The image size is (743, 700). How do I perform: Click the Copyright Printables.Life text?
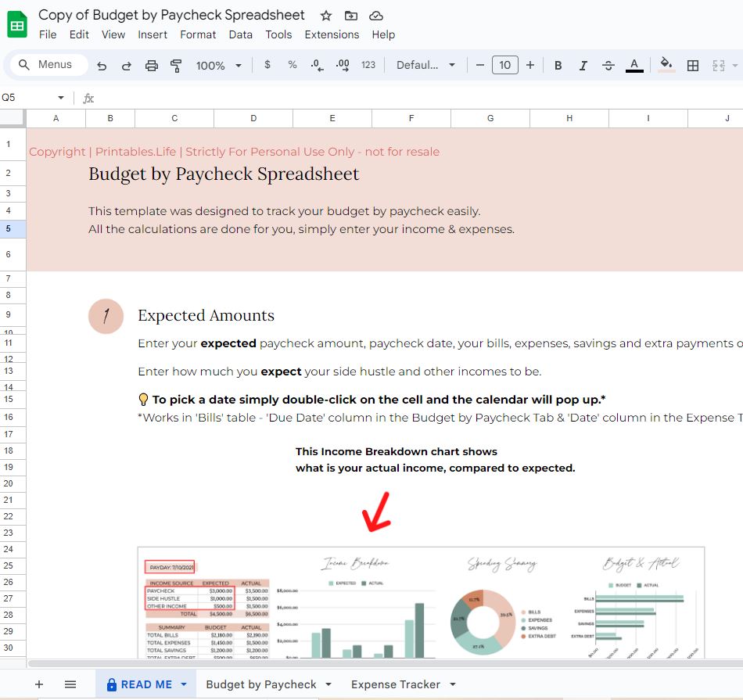click(x=234, y=152)
